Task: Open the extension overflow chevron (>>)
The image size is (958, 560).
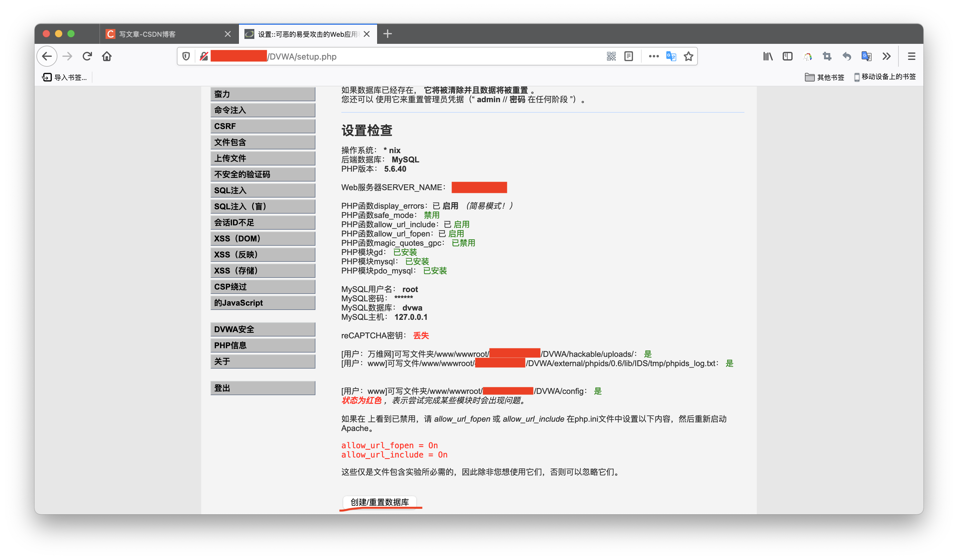Action: tap(886, 56)
